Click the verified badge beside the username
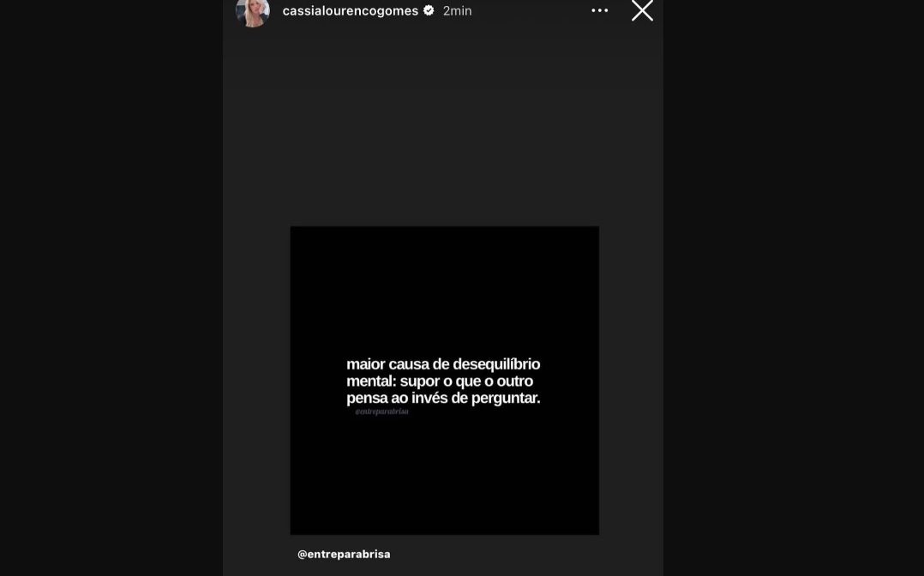The image size is (924, 576). (x=429, y=10)
